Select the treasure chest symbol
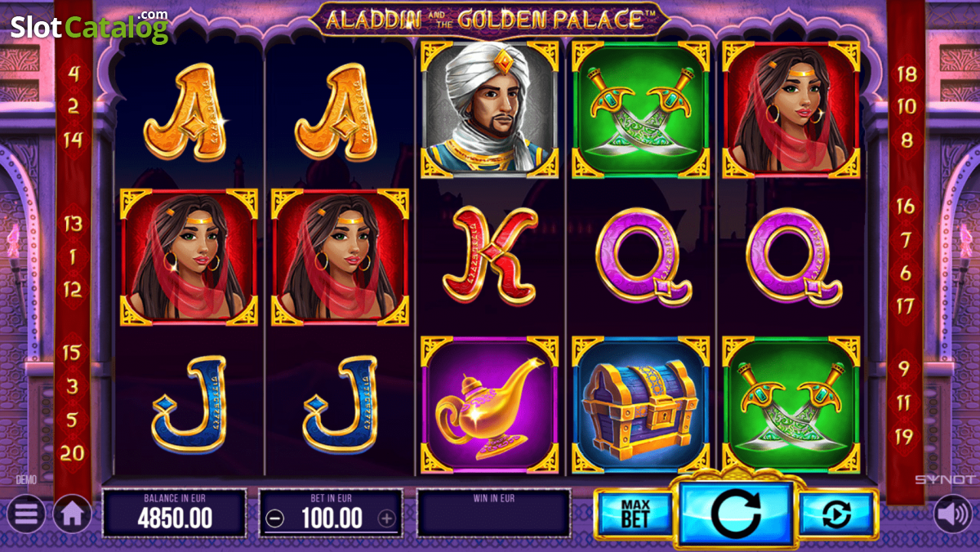 click(640, 405)
